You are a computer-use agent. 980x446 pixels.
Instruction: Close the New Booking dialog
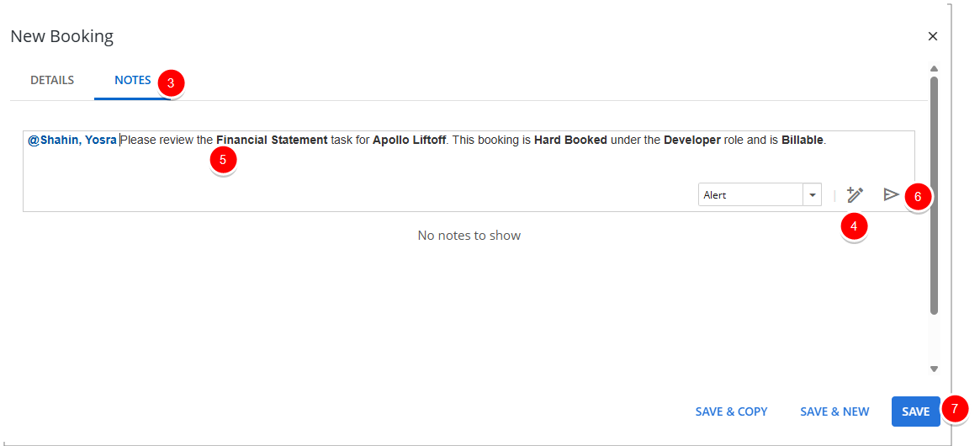click(932, 36)
